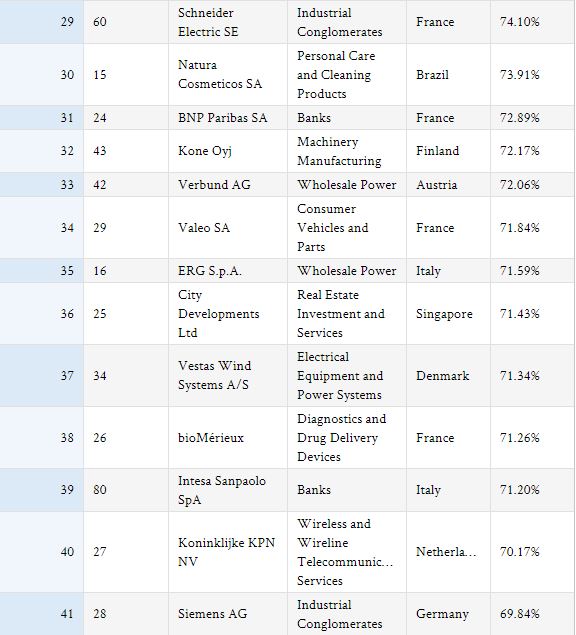
Task: Click the Koninklijke KPN NV name
Action: coord(226,552)
